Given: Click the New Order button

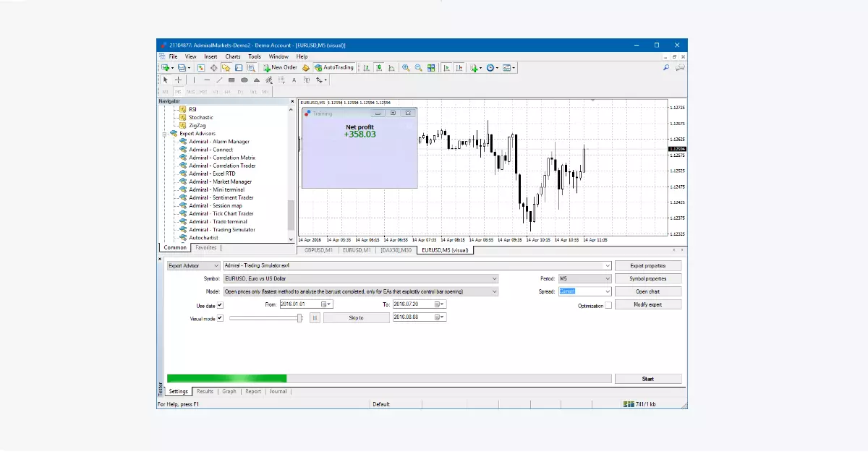Looking at the screenshot, I should click(281, 67).
